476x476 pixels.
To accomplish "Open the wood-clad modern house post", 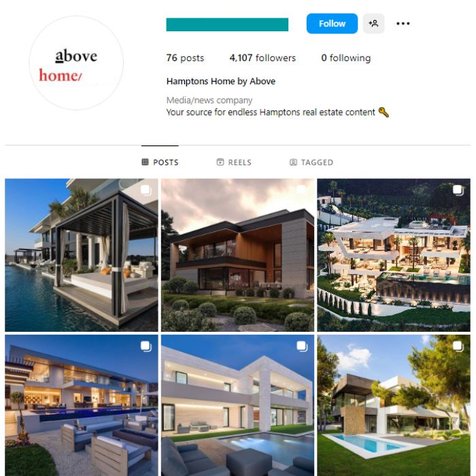I will 237,255.
